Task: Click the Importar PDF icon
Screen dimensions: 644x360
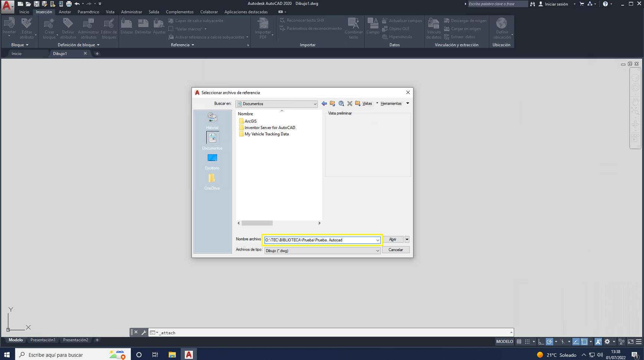Action: [263, 23]
